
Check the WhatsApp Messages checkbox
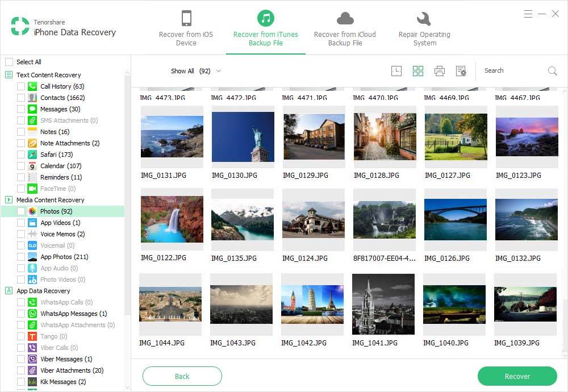[21, 314]
